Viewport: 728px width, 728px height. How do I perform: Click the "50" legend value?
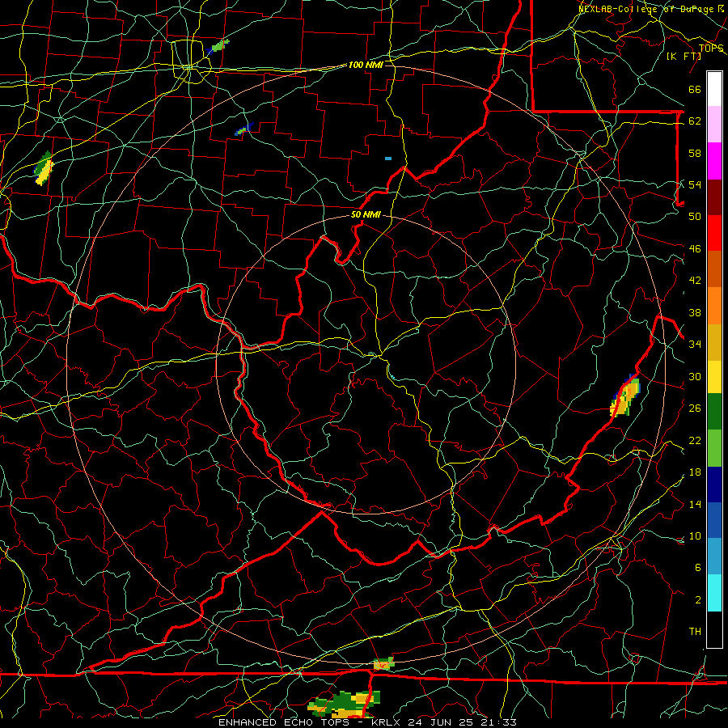695,216
